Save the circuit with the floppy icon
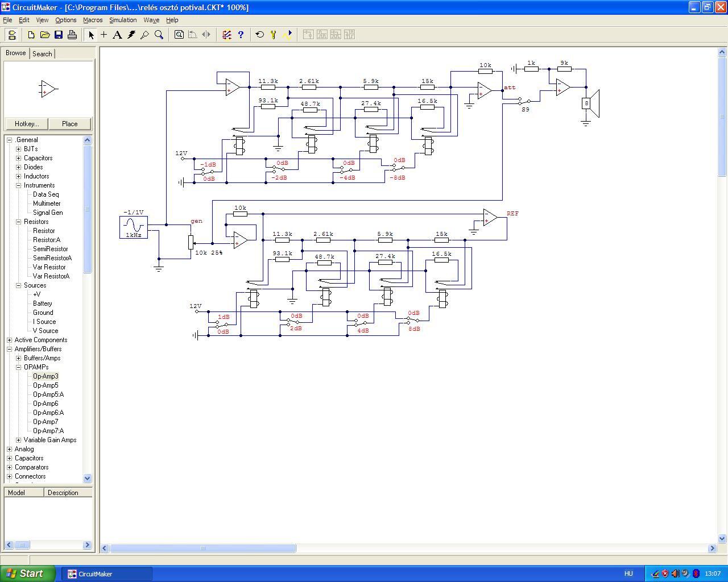728x582 pixels. click(x=59, y=35)
